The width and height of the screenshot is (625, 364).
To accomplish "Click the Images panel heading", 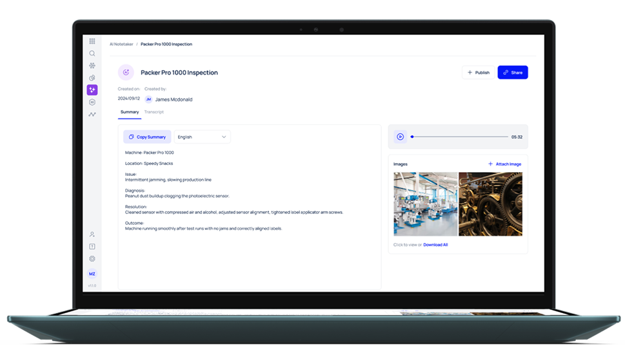I will 400,164.
